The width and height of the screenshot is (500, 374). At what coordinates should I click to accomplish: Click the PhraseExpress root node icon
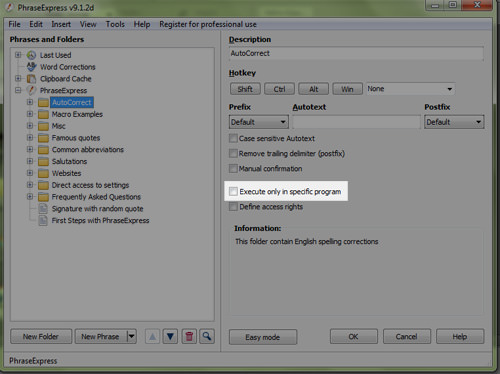31,90
